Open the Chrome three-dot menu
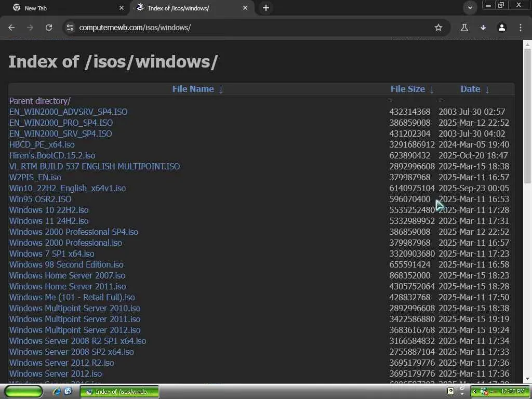This screenshot has width=532, height=399. [521, 28]
